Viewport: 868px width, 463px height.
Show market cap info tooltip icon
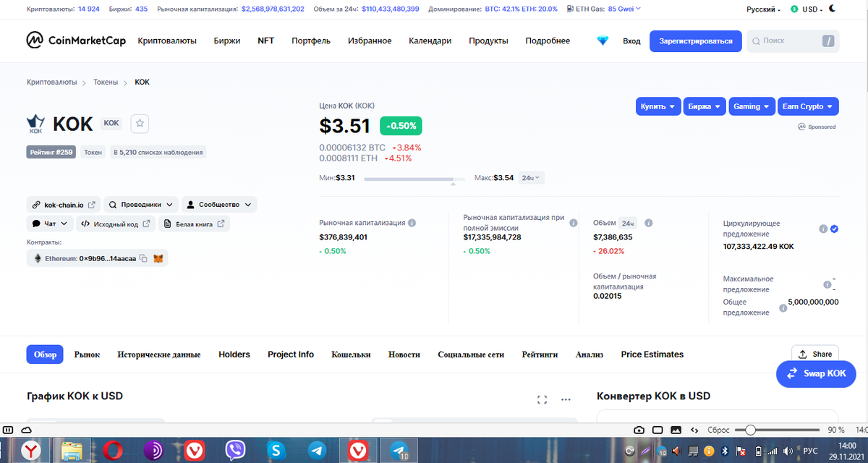coord(412,224)
